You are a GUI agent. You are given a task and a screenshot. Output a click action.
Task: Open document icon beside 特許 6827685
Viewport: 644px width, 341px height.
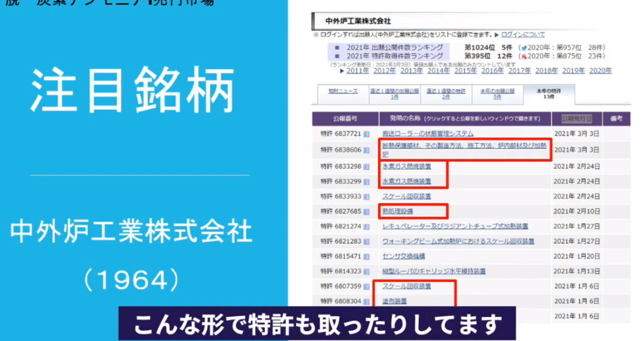pos(367,212)
